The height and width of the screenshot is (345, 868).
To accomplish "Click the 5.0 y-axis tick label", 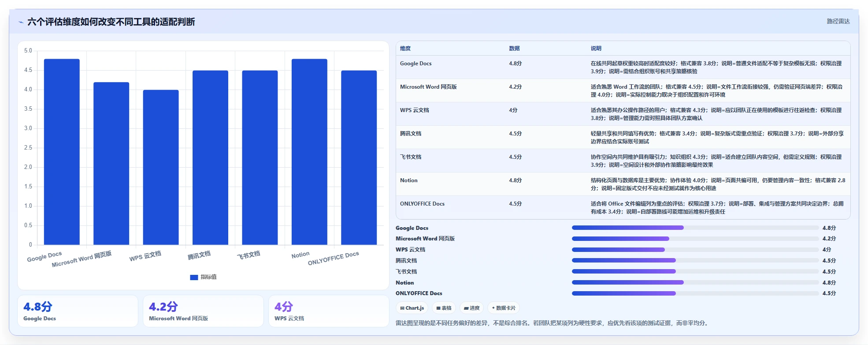I will [x=28, y=51].
